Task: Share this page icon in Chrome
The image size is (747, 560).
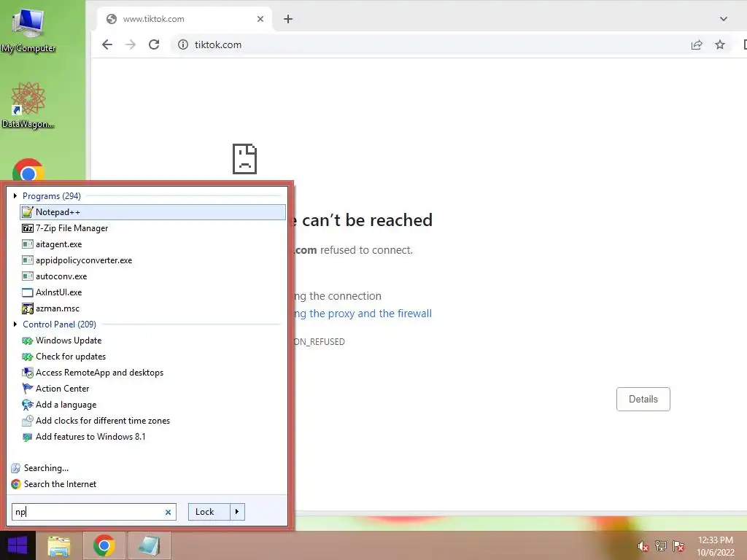Action: [x=697, y=44]
